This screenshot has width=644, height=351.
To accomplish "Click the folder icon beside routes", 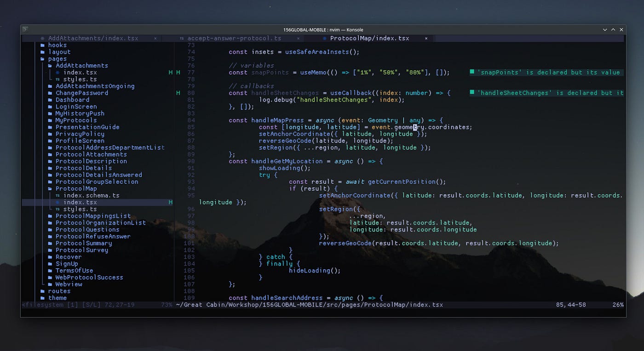I will [x=42, y=291].
